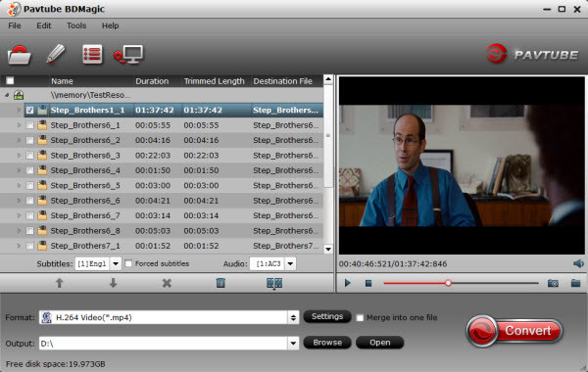Click the monitor search toolbar icon
The height and width of the screenshot is (372, 588).
128,55
